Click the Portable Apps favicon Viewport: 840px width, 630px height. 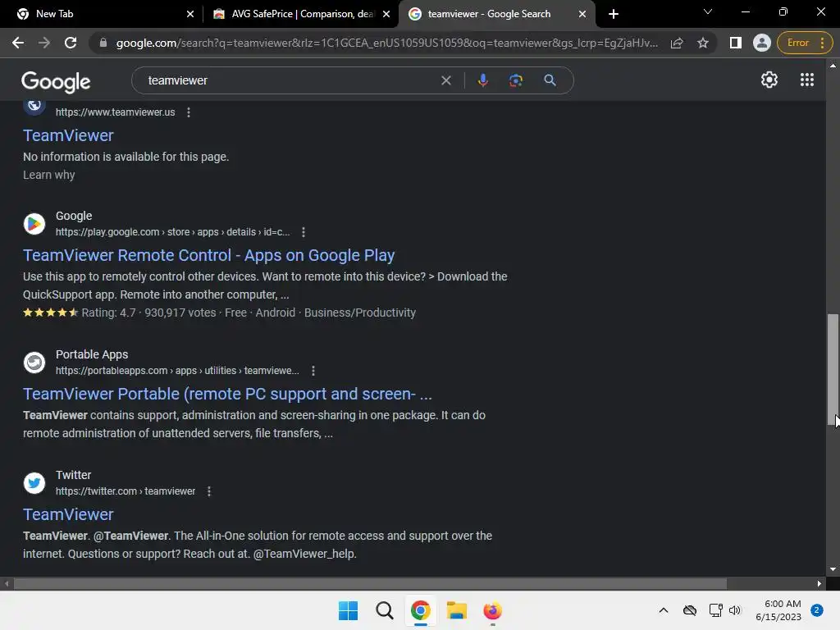[34, 363]
